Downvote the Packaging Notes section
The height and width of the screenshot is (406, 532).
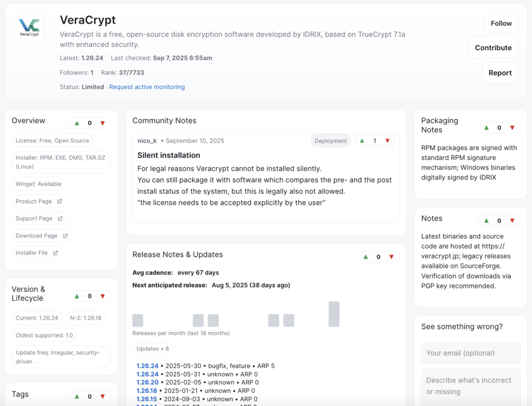point(512,128)
